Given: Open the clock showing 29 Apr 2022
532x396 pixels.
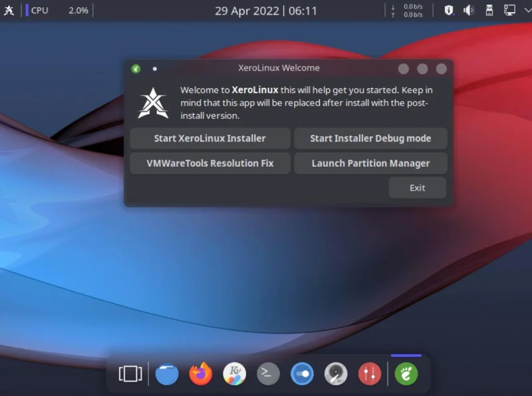Looking at the screenshot, I should click(266, 11).
